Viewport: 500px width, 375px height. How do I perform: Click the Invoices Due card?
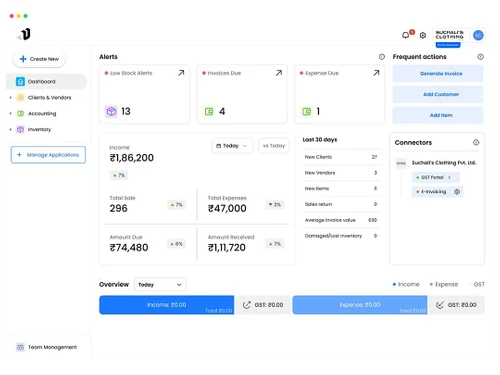[242, 94]
